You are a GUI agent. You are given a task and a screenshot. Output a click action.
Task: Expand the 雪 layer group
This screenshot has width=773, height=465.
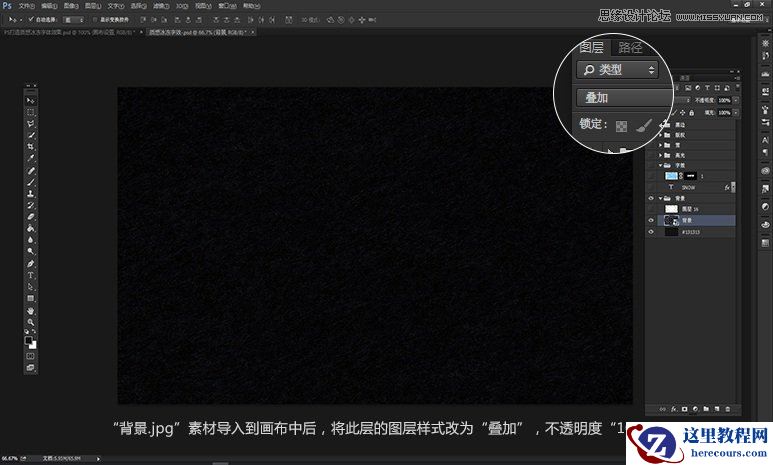(x=660, y=145)
